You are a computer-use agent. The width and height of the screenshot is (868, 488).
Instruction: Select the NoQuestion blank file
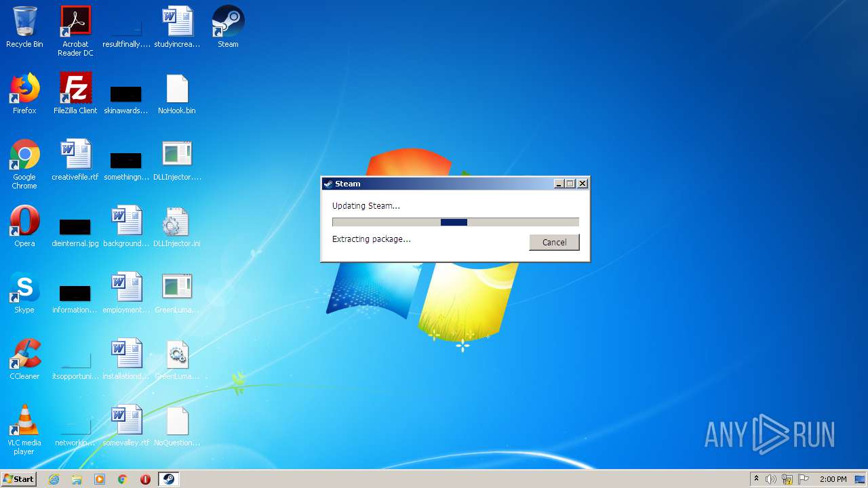point(177,426)
